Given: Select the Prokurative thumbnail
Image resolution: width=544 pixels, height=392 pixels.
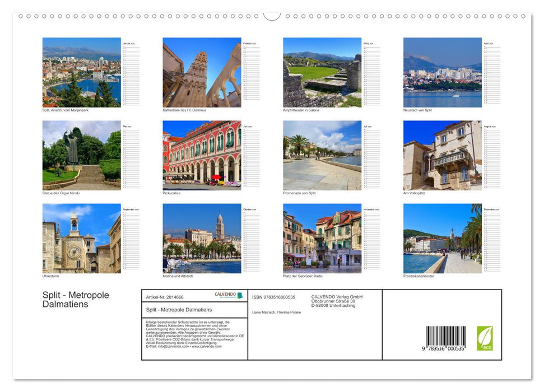Looking at the screenshot, I should coord(202,156).
